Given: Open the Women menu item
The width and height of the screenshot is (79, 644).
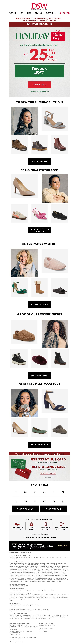Looking at the screenshot, I should click(x=12, y=13).
